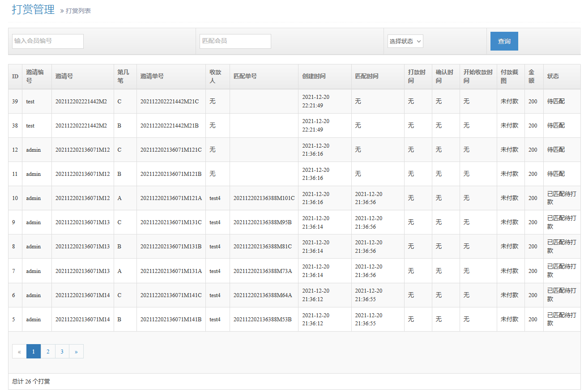Click match order number 202112202136388M101C

tap(264, 198)
